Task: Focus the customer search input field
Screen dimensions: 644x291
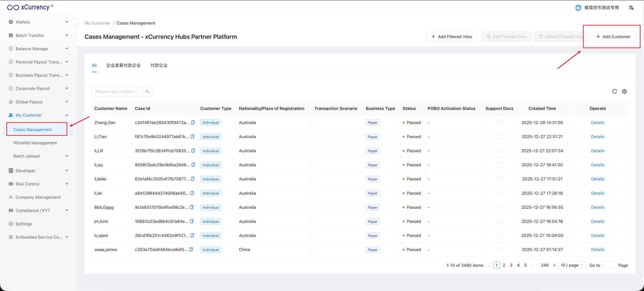Action: coord(117,92)
